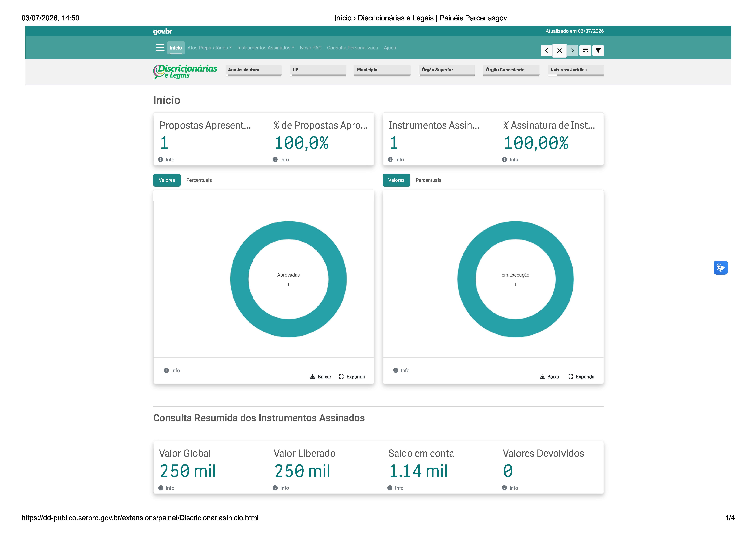Open the Consulta Personalizada page
The image size is (756, 534).
click(x=353, y=48)
